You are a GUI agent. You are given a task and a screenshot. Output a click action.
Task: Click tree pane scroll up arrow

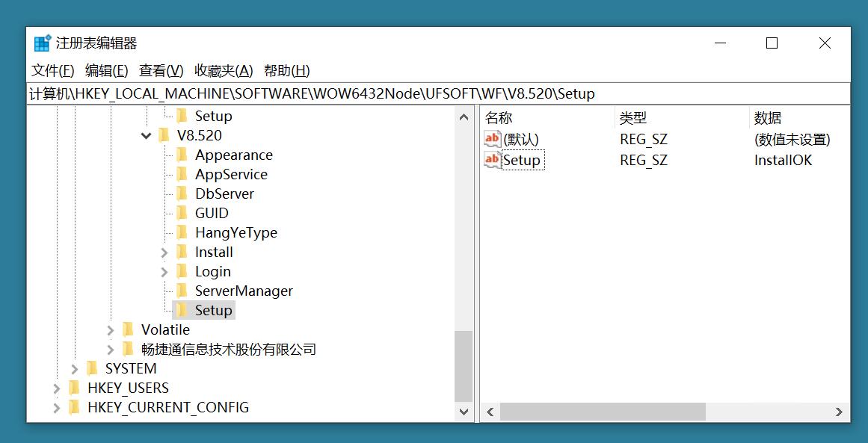coord(464,117)
